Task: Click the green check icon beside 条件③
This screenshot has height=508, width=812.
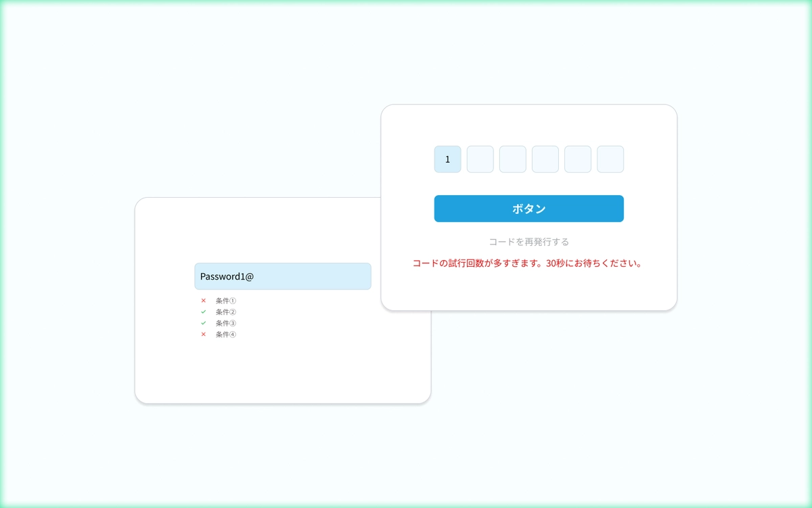Action: point(204,323)
